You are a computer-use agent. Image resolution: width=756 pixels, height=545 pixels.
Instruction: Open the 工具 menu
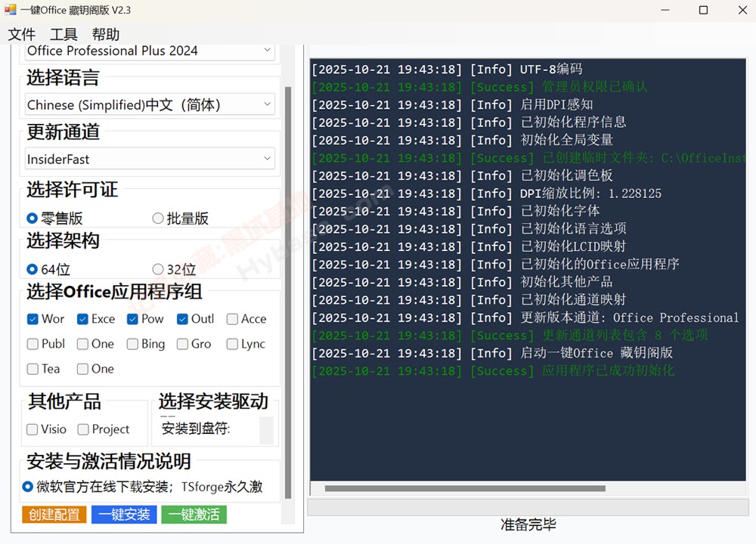(x=64, y=34)
